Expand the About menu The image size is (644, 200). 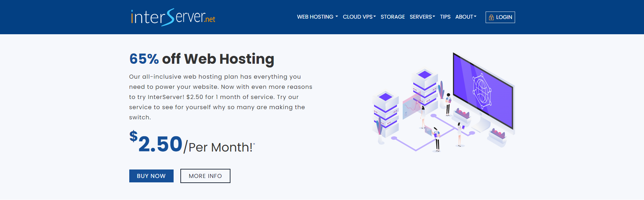[466, 17]
